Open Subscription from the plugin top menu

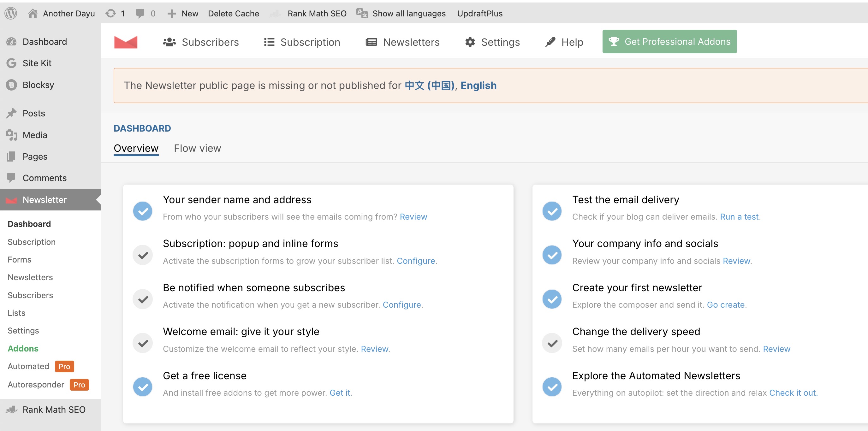(302, 42)
